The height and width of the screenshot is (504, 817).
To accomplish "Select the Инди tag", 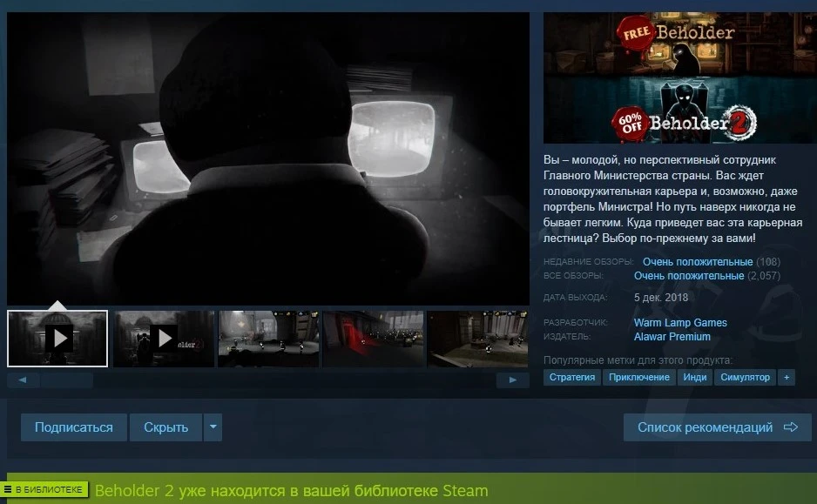I will [x=694, y=377].
